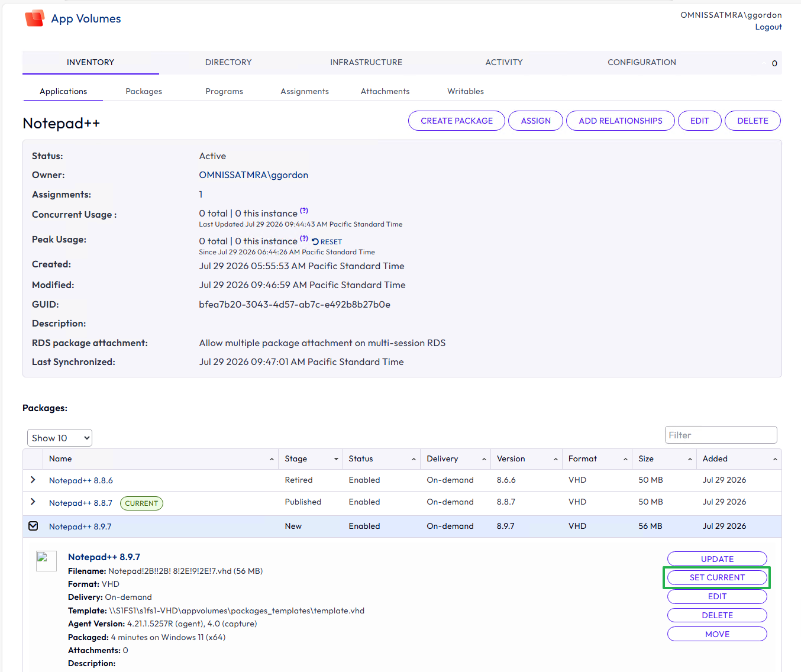The width and height of the screenshot is (801, 672).
Task: Sort packages by the Added column arrow
Action: pos(775,459)
